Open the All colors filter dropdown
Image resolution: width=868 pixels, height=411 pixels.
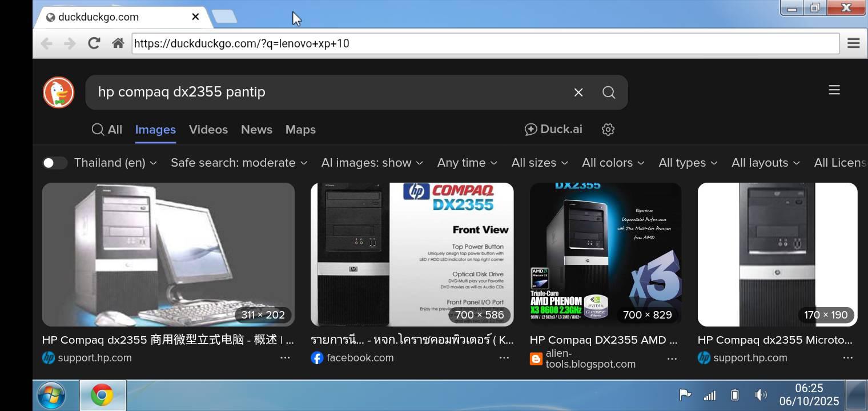pos(613,163)
